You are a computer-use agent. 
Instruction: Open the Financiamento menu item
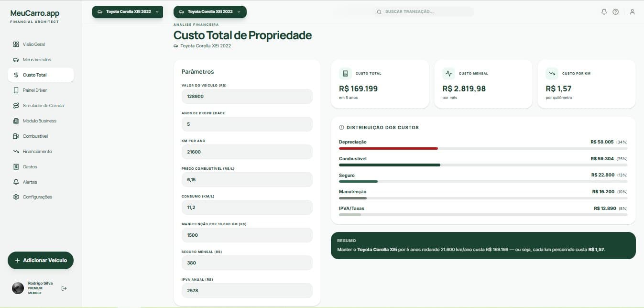[x=41, y=152]
